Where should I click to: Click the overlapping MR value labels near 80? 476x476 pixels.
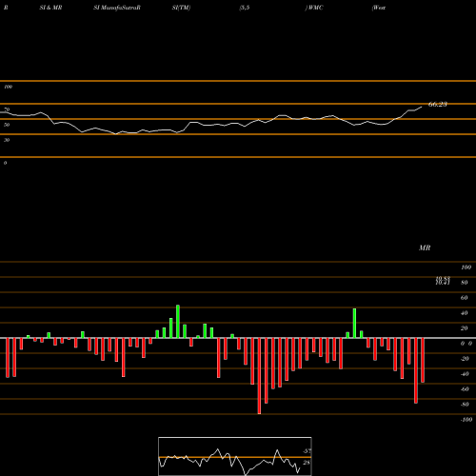[443, 281]
